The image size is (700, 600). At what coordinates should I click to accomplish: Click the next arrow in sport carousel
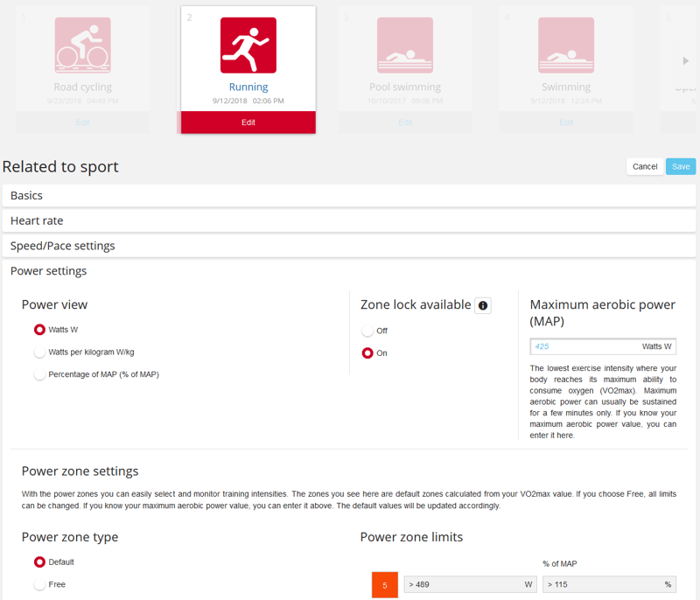pyautogui.click(x=686, y=60)
